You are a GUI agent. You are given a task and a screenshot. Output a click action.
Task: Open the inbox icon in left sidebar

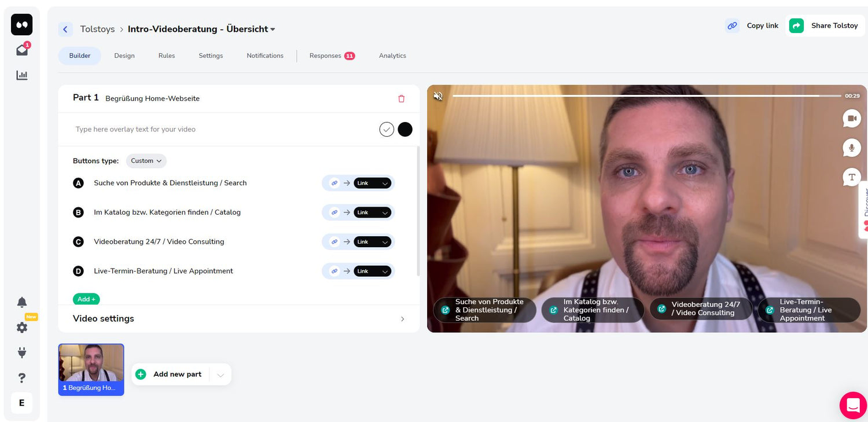tap(22, 50)
